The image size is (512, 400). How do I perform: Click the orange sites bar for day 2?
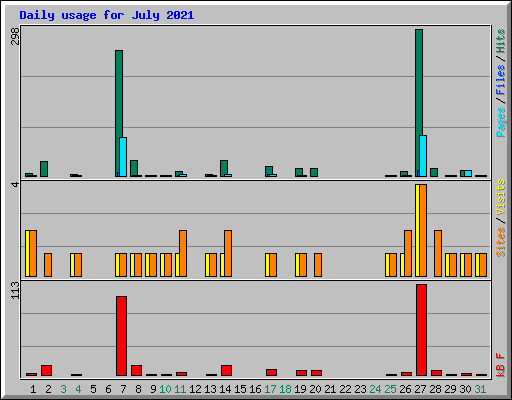click(x=48, y=265)
